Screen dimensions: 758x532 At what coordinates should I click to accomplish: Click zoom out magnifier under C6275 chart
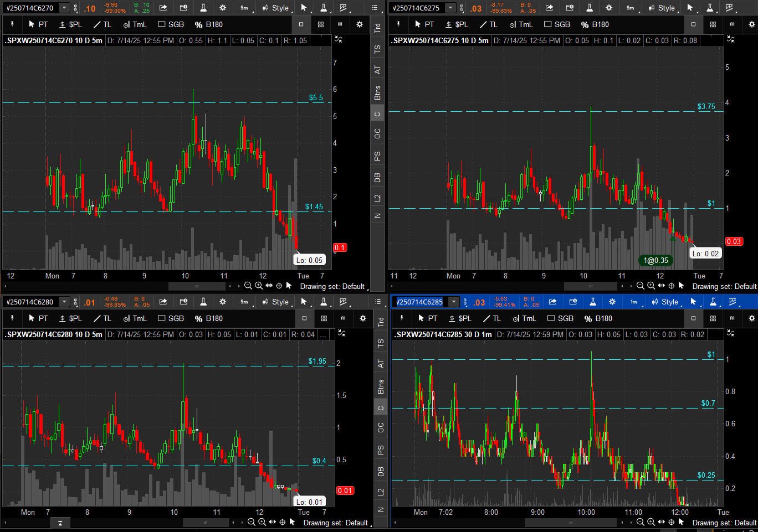pyautogui.click(x=640, y=286)
